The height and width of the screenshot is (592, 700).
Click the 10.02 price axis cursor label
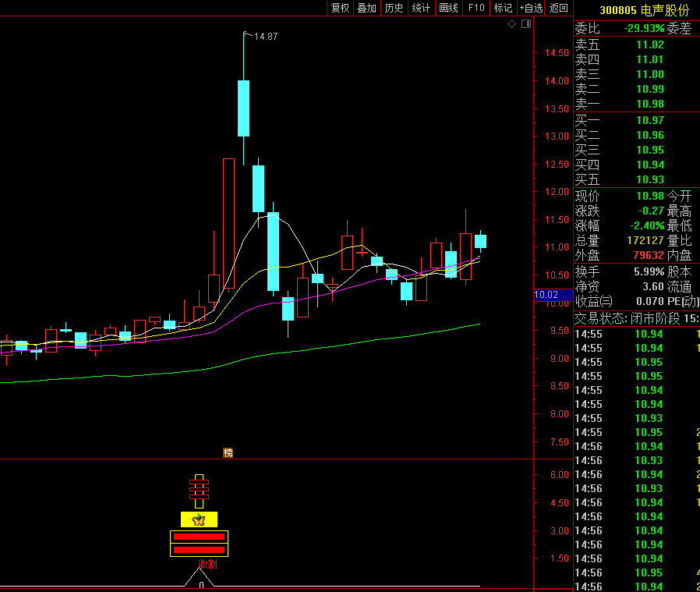553,295
